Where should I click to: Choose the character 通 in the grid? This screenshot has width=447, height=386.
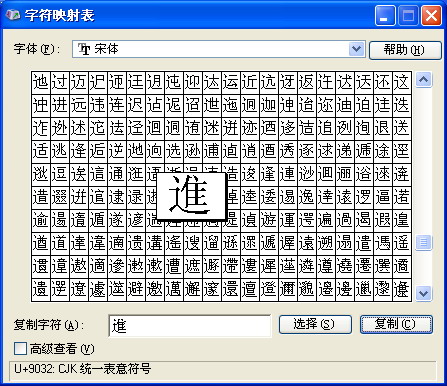point(117,174)
